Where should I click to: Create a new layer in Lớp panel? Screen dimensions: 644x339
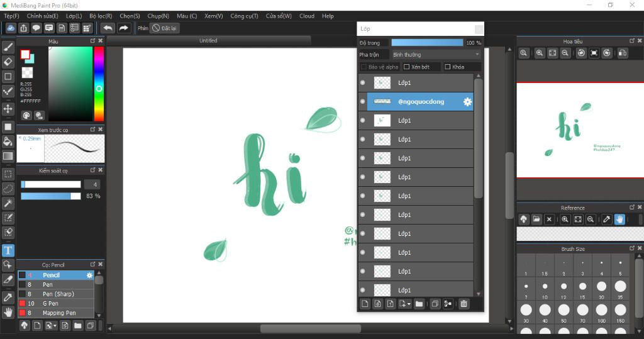tap(365, 304)
